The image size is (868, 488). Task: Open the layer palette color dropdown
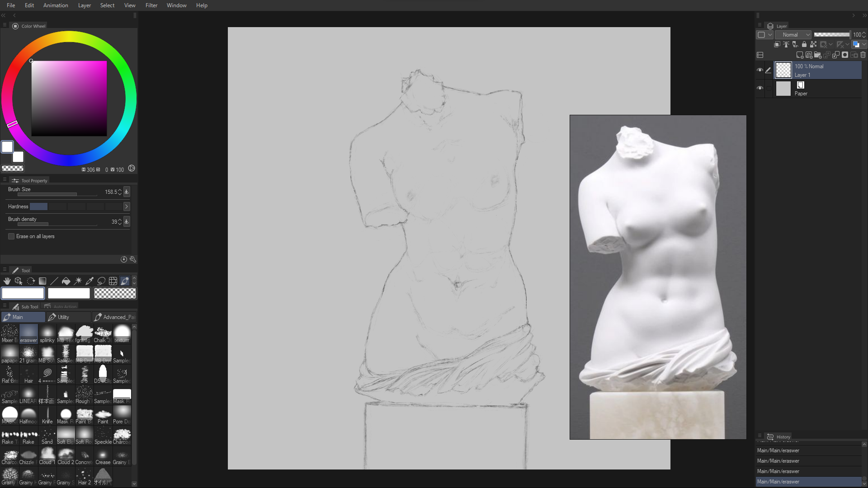(x=764, y=35)
